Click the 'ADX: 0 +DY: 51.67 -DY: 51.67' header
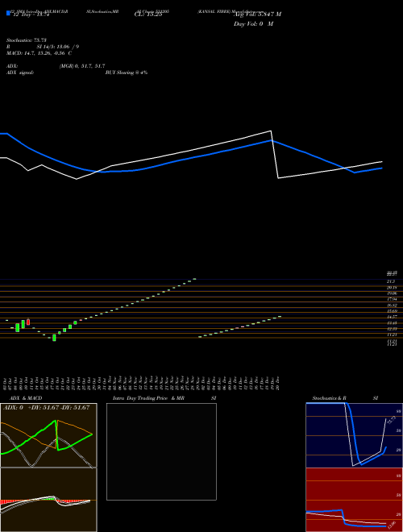This screenshot has width=403, height=532. pyautogui.click(x=46, y=407)
